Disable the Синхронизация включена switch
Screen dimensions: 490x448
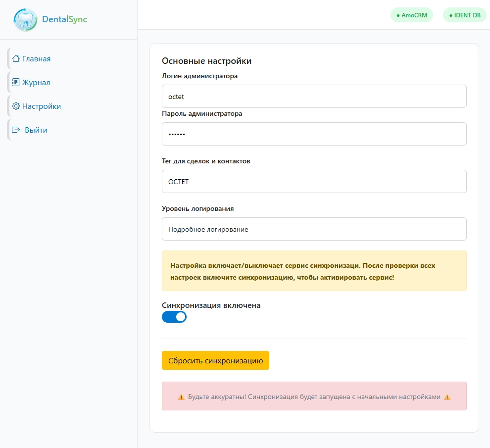pyautogui.click(x=174, y=317)
